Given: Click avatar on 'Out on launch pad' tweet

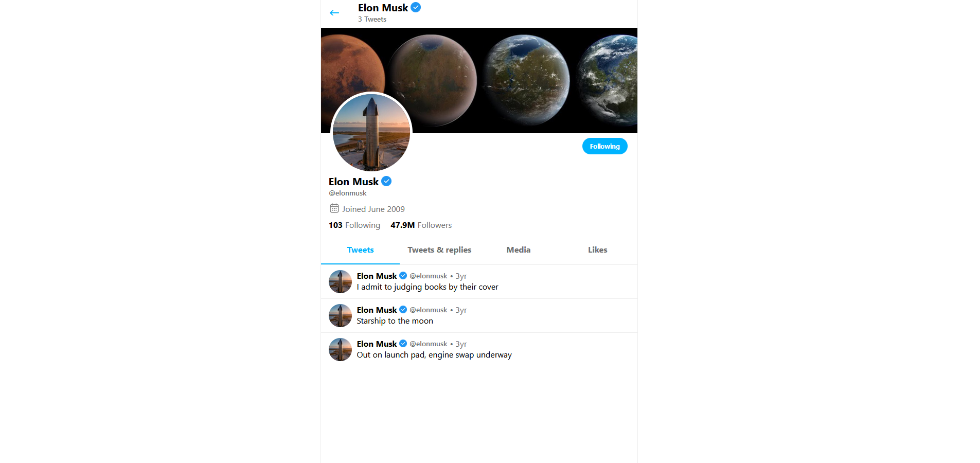Looking at the screenshot, I should 340,349.
